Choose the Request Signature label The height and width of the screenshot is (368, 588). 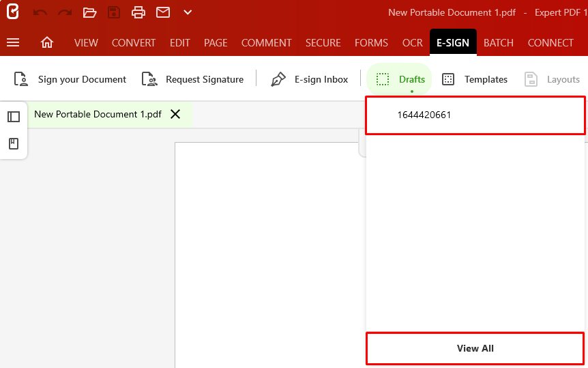coord(205,80)
